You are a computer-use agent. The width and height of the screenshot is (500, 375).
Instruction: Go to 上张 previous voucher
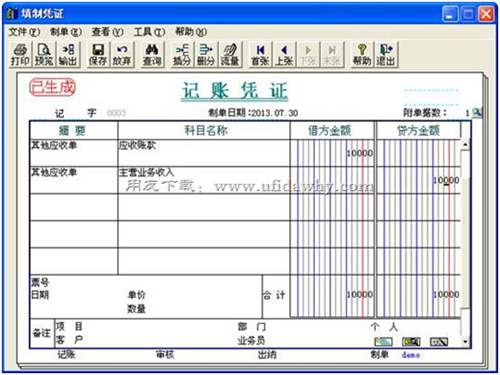[x=284, y=55]
